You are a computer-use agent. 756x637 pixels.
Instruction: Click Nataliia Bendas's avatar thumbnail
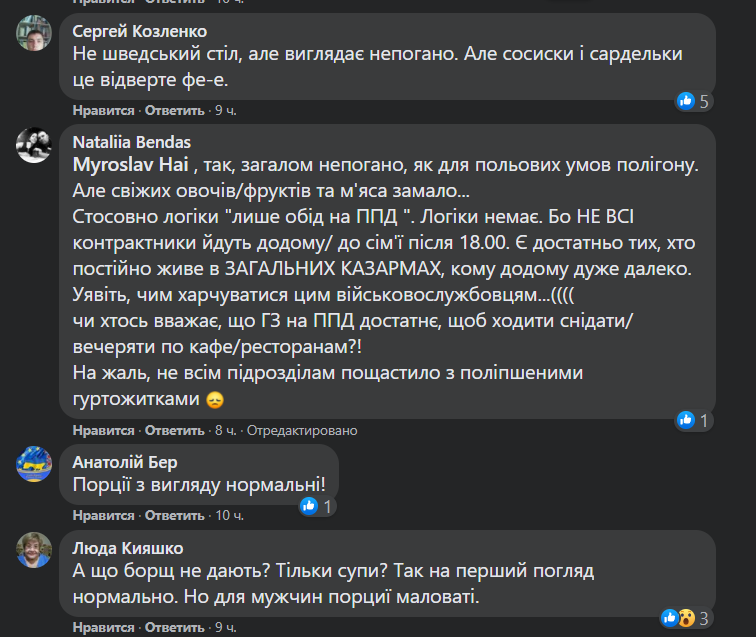point(35,146)
